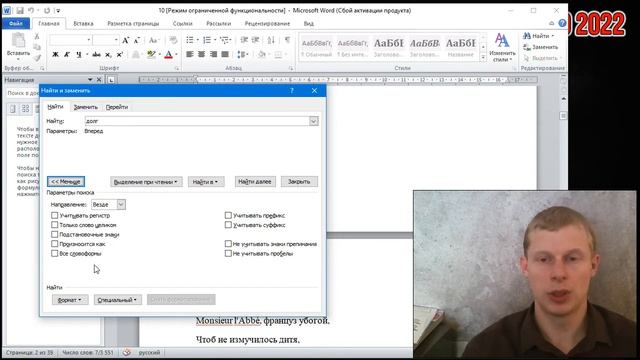Toggle italic (К) formatting
Image resolution: width=640 pixels, height=360 pixels.
pyautogui.click(x=67, y=54)
